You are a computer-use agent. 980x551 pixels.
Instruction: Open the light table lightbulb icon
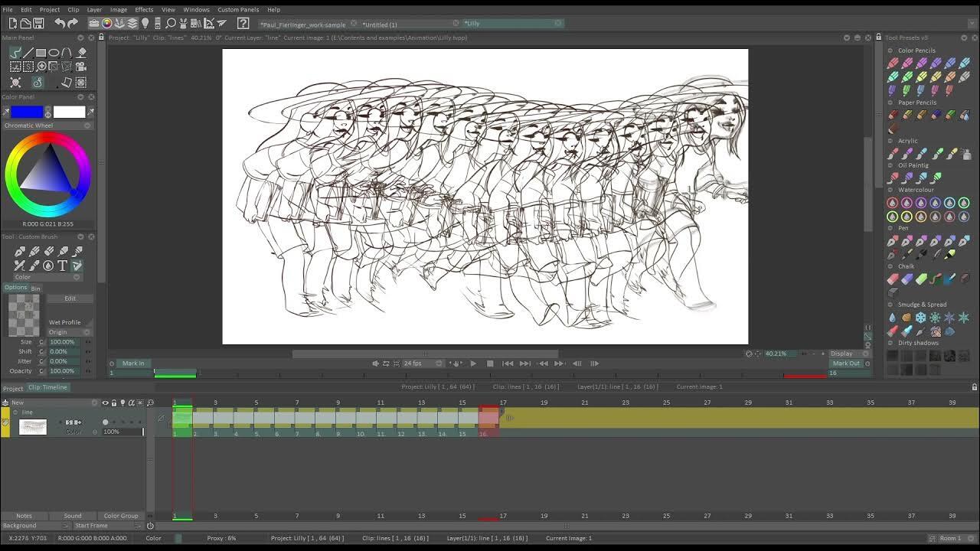click(x=145, y=24)
